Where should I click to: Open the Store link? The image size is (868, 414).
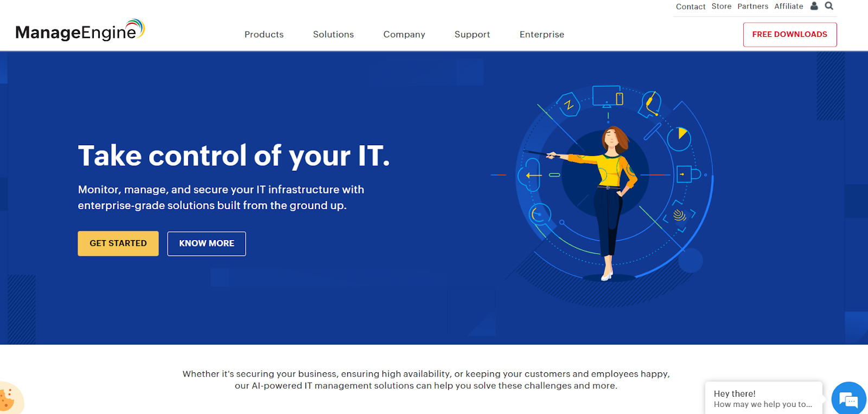click(x=722, y=7)
